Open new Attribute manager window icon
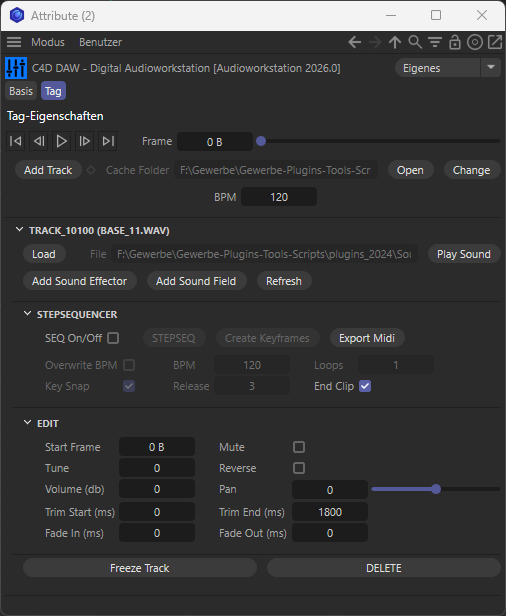 coord(495,42)
